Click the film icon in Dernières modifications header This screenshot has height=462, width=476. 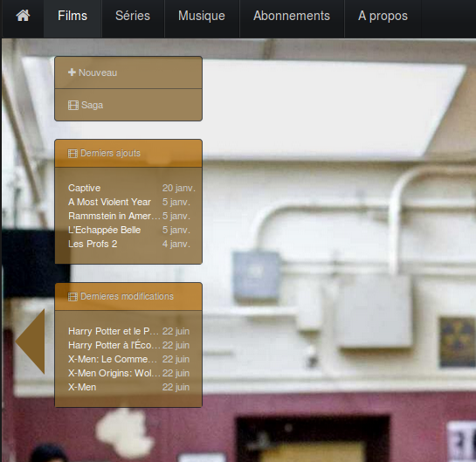coord(72,297)
